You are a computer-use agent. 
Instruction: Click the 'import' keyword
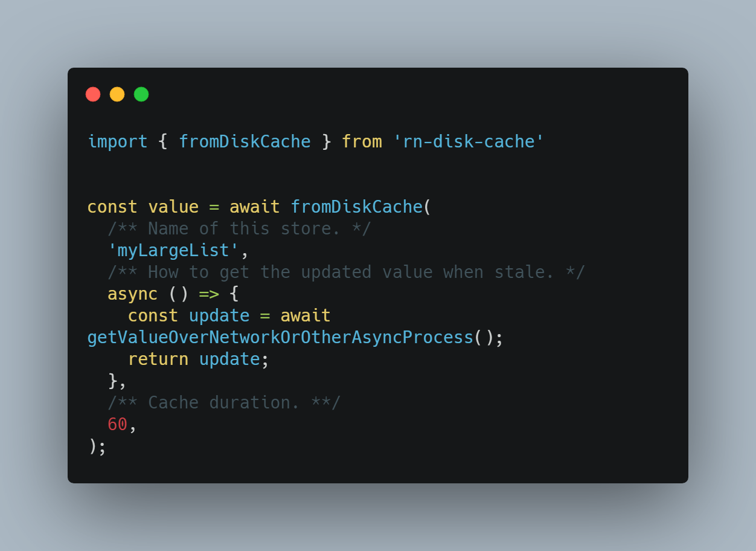(118, 141)
